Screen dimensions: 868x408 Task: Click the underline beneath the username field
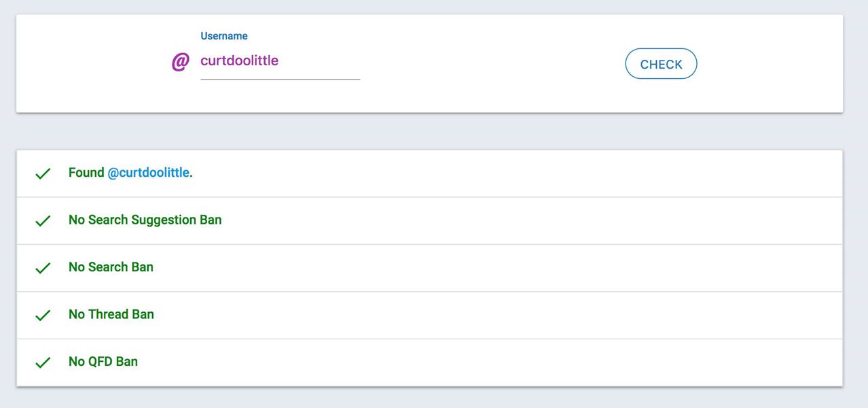click(280, 80)
